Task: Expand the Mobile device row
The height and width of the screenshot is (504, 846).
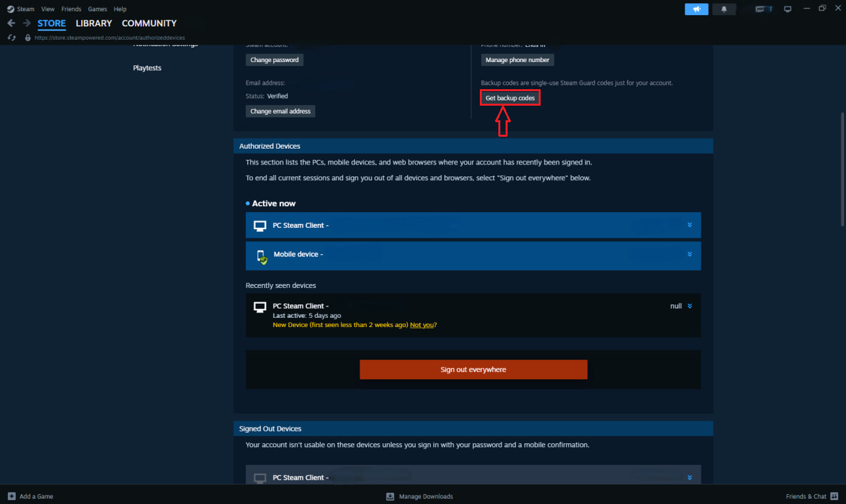Action: [x=689, y=254]
